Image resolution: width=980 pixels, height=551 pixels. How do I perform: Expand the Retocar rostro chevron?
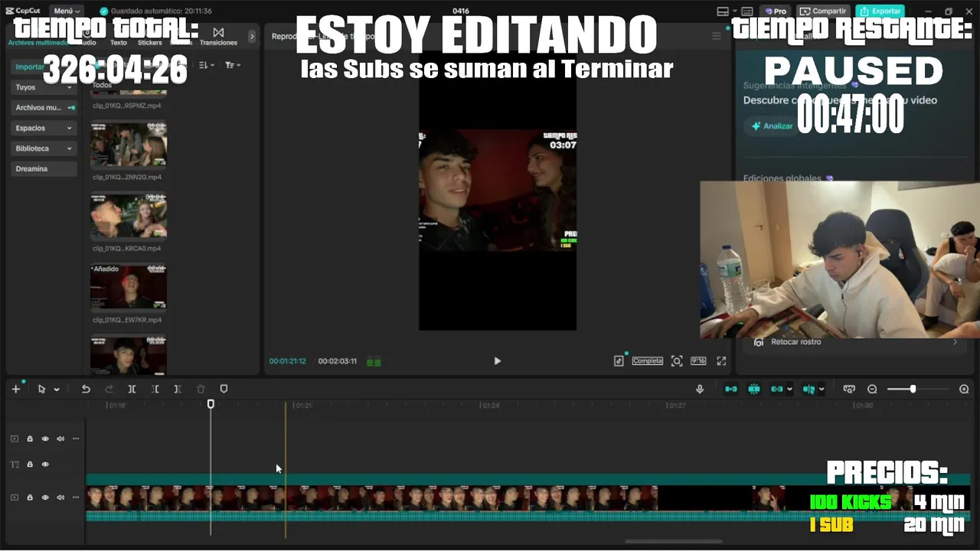(955, 342)
